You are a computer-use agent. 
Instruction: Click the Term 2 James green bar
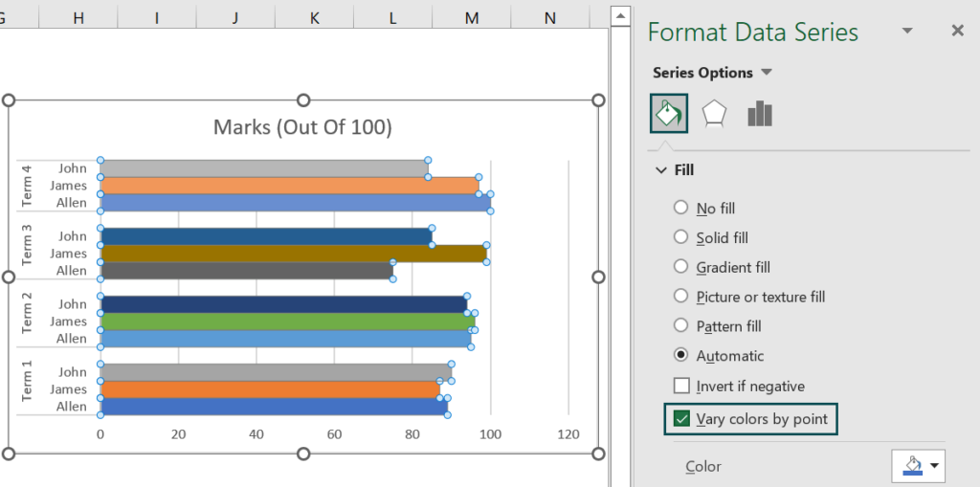pos(287,321)
